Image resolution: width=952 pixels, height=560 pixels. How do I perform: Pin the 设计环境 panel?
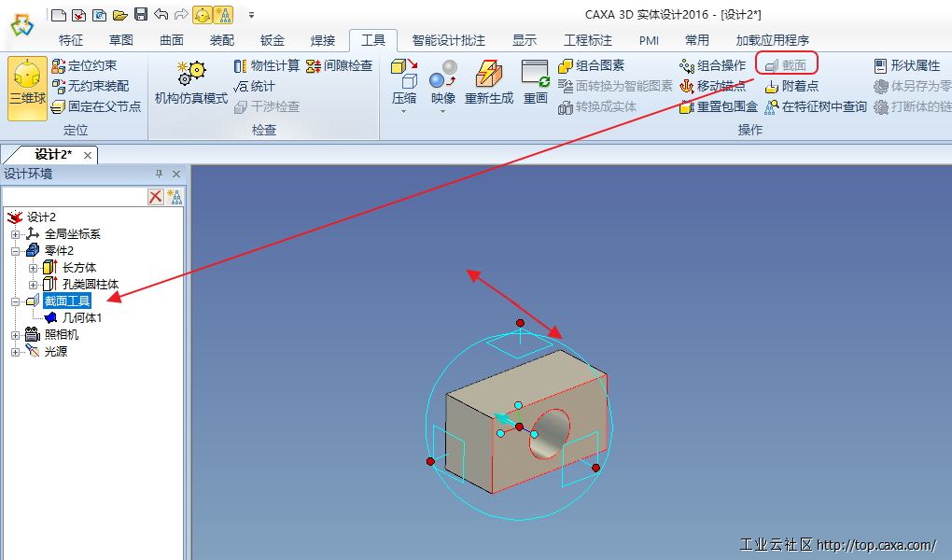tap(159, 174)
